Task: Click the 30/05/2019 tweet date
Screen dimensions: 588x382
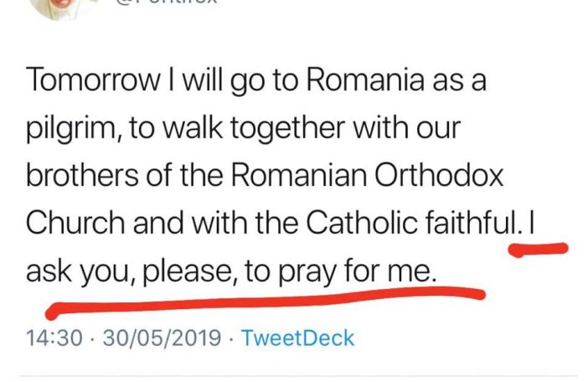Action: pyautogui.click(x=162, y=338)
